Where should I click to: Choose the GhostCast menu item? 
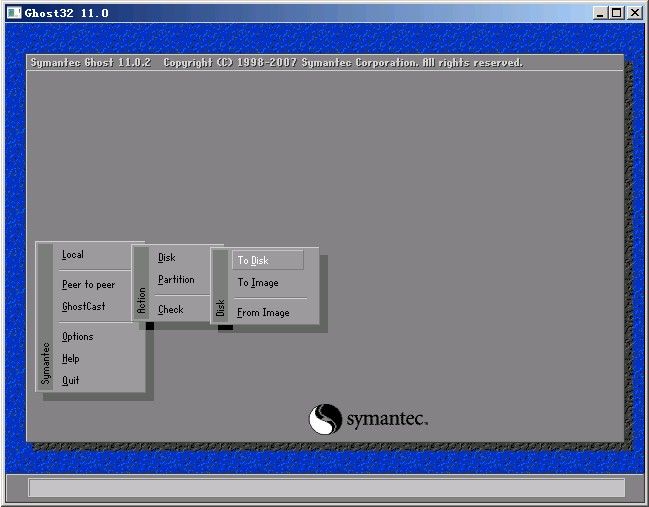tap(84, 307)
